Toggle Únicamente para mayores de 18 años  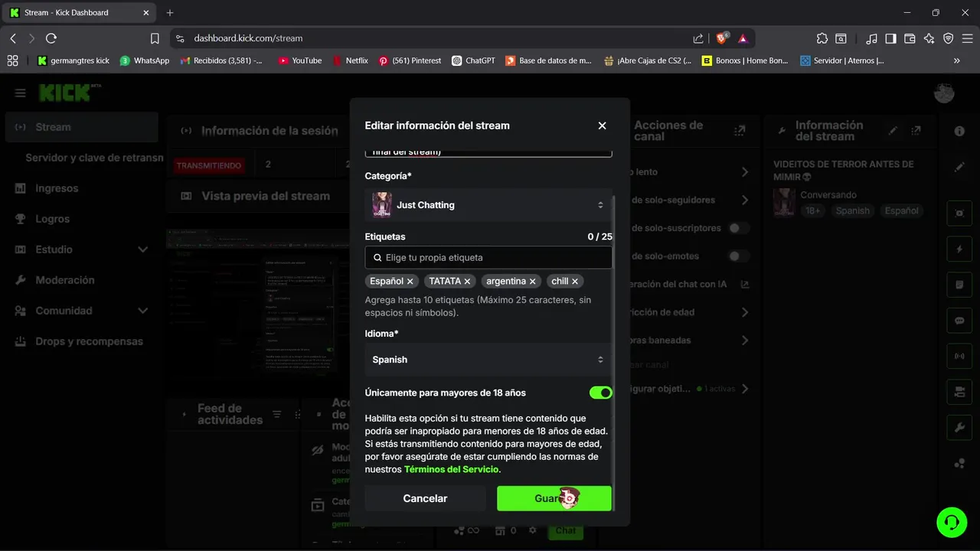(600, 393)
